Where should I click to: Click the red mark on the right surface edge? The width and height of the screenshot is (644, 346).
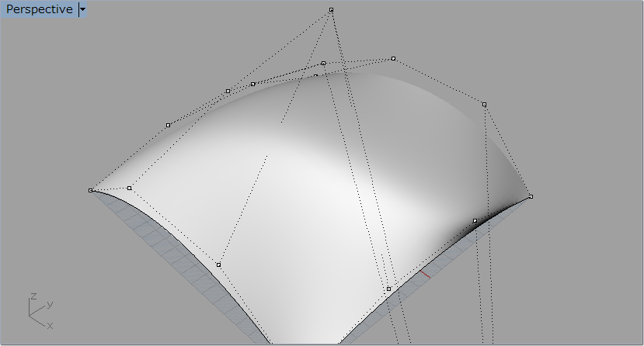[426, 275]
